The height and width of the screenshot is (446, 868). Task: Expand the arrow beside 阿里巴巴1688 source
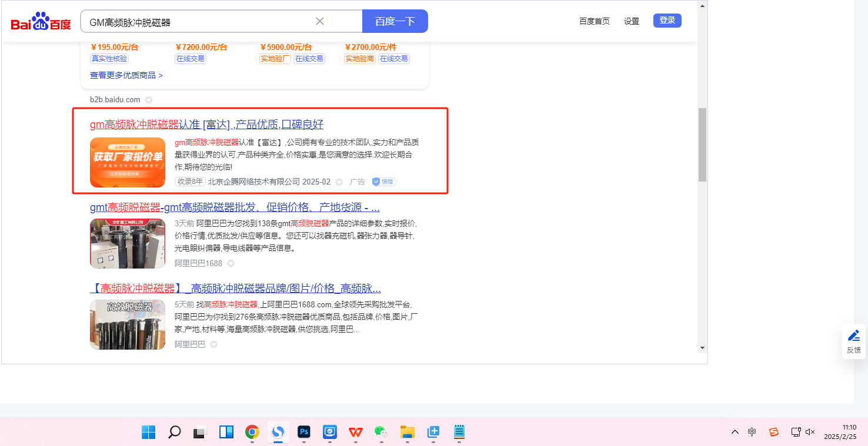pos(231,263)
